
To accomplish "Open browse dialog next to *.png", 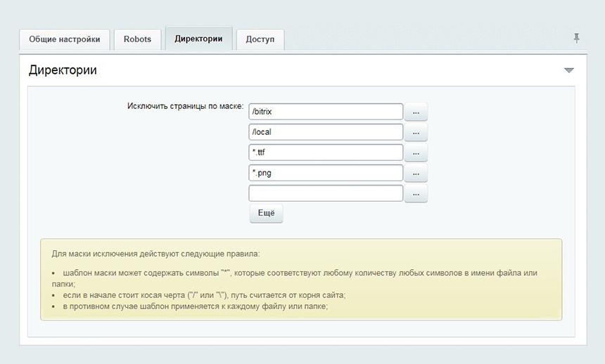I will (416, 174).
